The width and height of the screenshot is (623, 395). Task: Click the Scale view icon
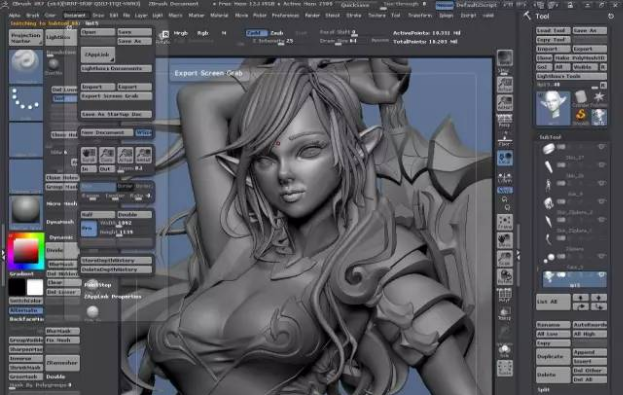[505, 259]
